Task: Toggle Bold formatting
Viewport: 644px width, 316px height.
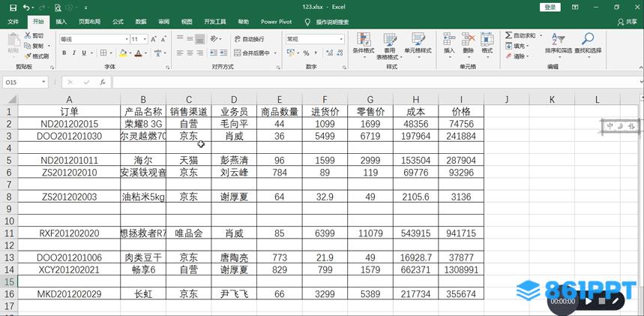Action: click(64, 53)
